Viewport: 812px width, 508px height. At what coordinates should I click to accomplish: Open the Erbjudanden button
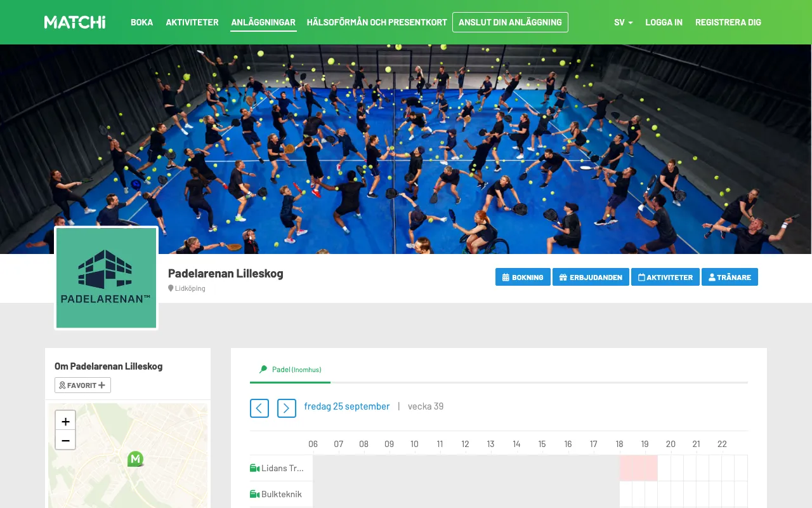pos(591,277)
